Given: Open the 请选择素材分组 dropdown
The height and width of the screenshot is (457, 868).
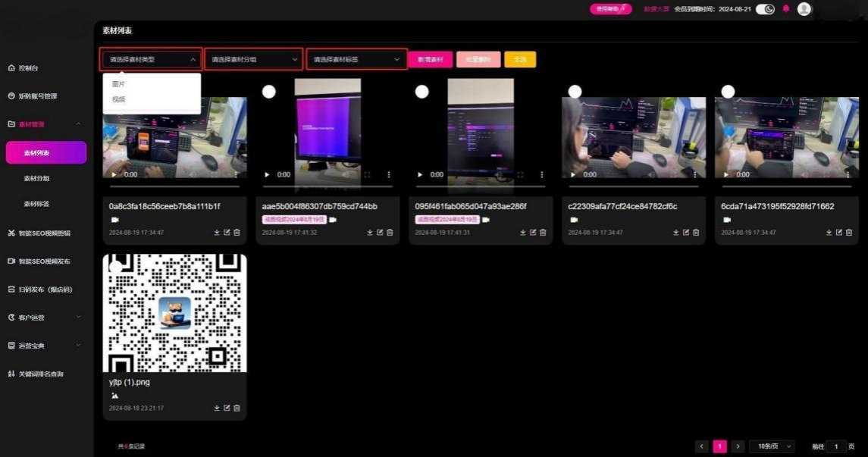Looking at the screenshot, I should [254, 59].
